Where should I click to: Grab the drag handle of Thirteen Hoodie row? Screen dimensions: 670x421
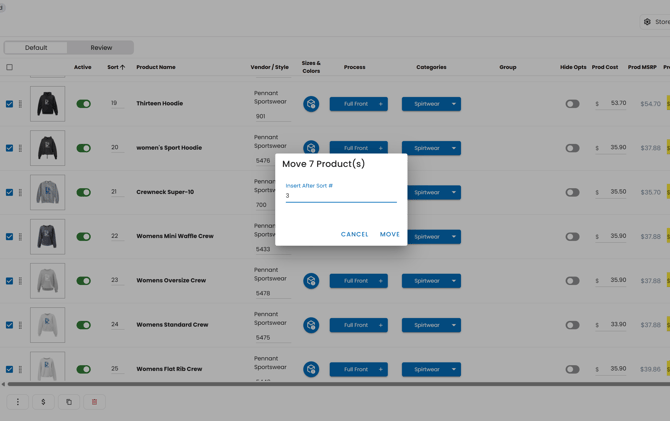(20, 104)
